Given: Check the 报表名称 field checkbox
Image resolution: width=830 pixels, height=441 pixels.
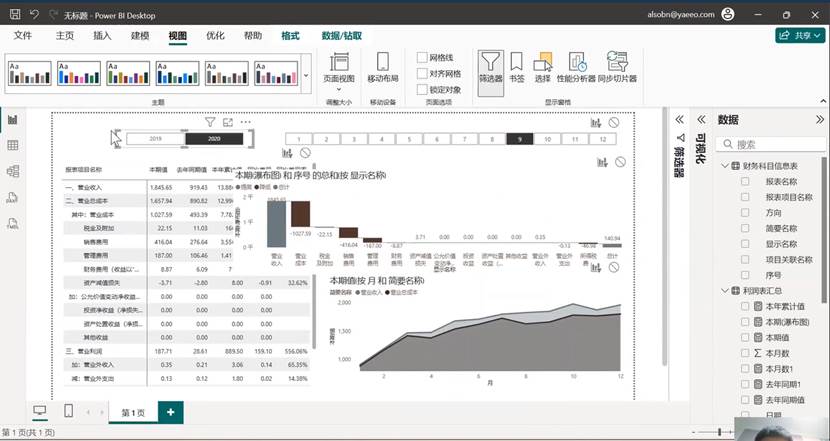Looking at the screenshot, I should (x=745, y=182).
